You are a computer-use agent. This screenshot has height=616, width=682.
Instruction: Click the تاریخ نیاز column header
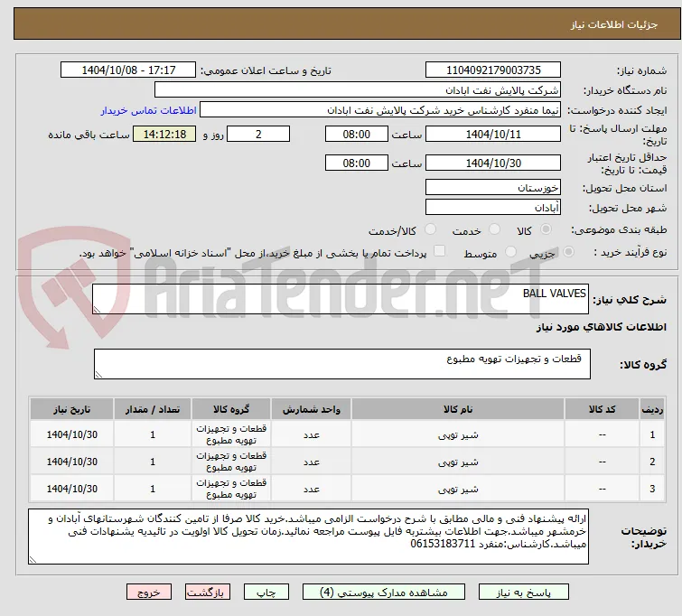71,409
